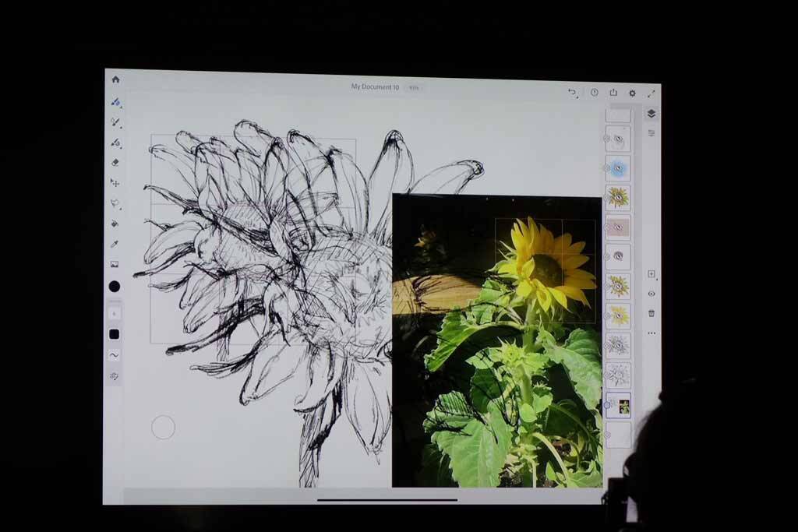The height and width of the screenshot is (532, 798).
Task: Expand the Add Layer plus menu
Action: point(651,274)
